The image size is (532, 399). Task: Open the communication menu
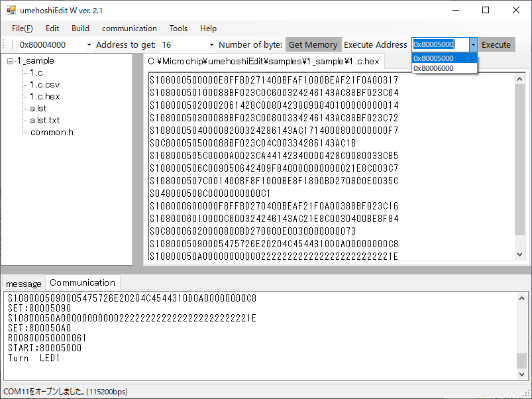129,28
